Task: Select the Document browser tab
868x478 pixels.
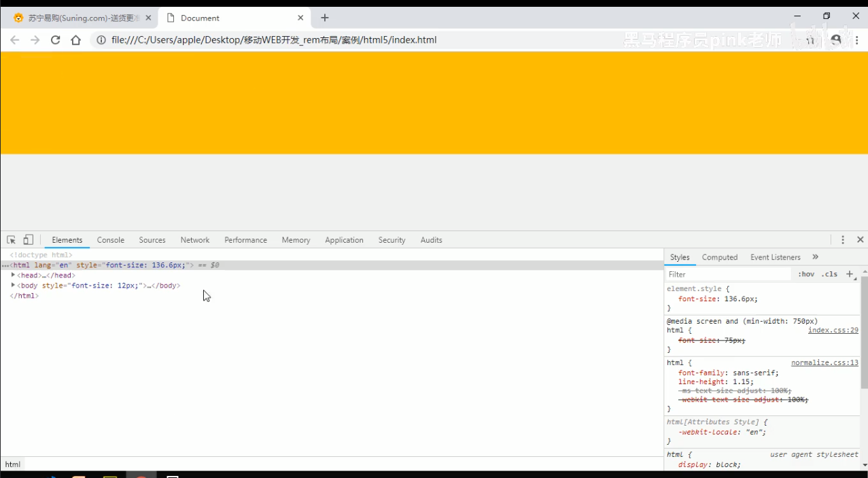Action: 235,18
